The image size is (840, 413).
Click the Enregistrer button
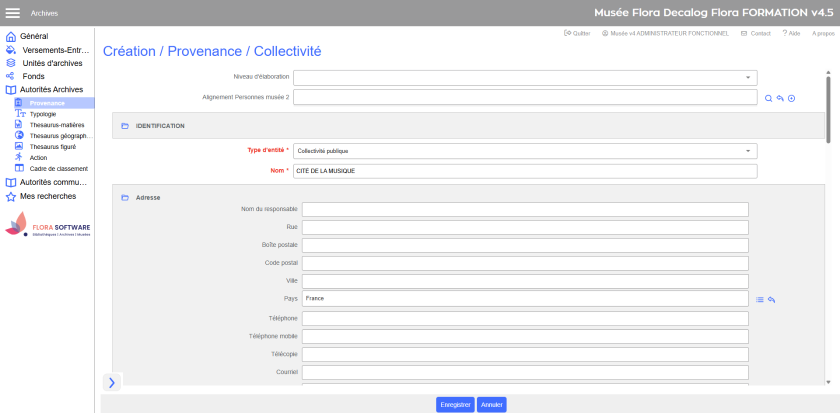point(455,405)
